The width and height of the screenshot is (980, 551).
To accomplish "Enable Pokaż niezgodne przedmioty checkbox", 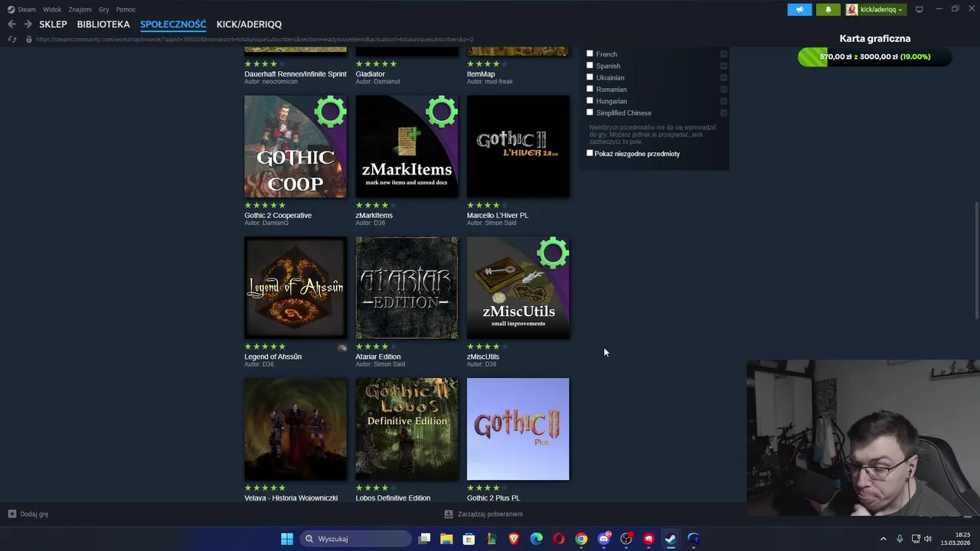I will point(590,153).
